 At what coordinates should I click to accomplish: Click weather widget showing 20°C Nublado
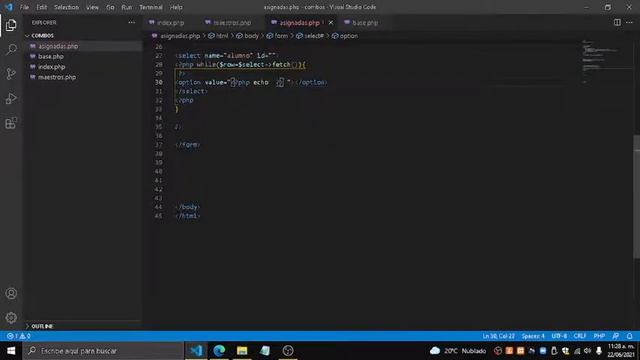tap(458, 351)
